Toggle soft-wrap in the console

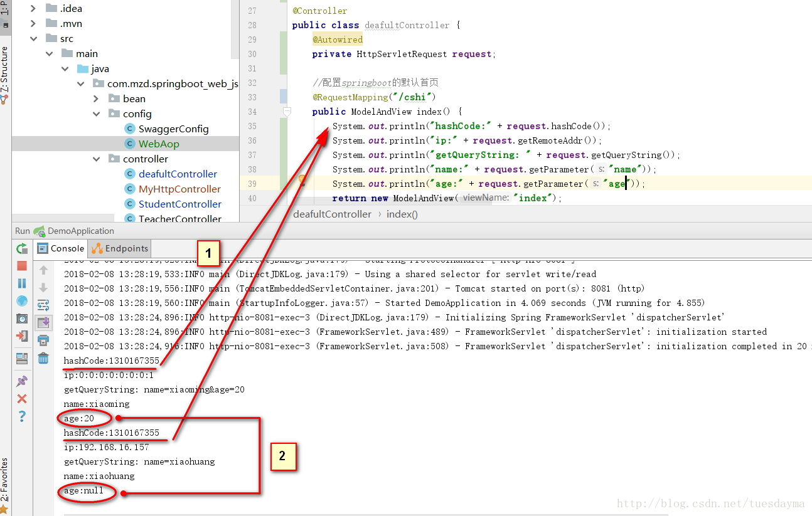click(43, 305)
